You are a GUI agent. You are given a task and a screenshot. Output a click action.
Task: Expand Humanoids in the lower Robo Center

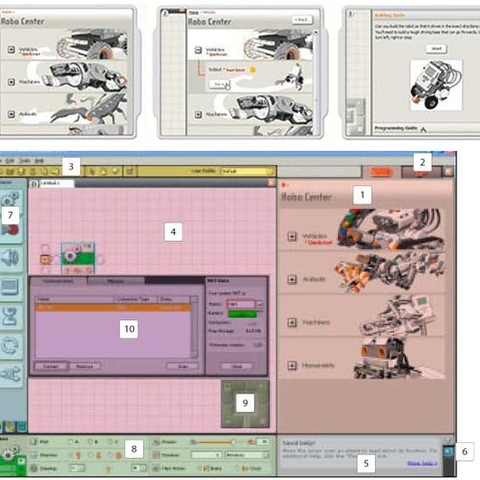click(x=292, y=365)
